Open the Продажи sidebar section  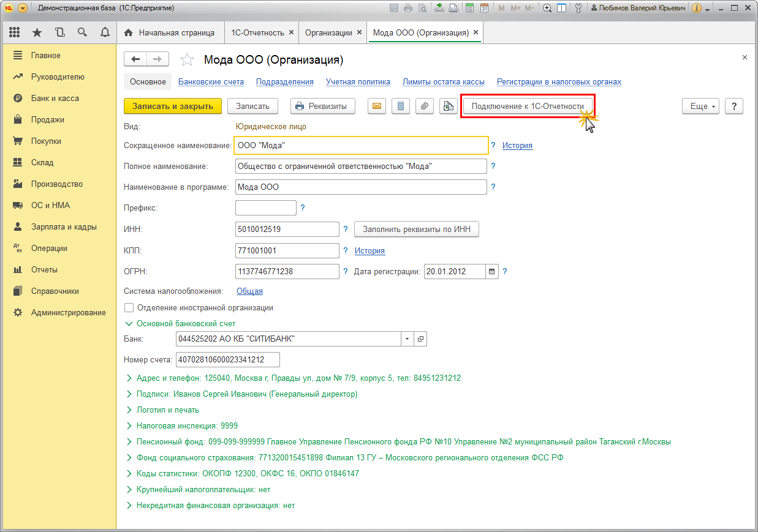47,119
